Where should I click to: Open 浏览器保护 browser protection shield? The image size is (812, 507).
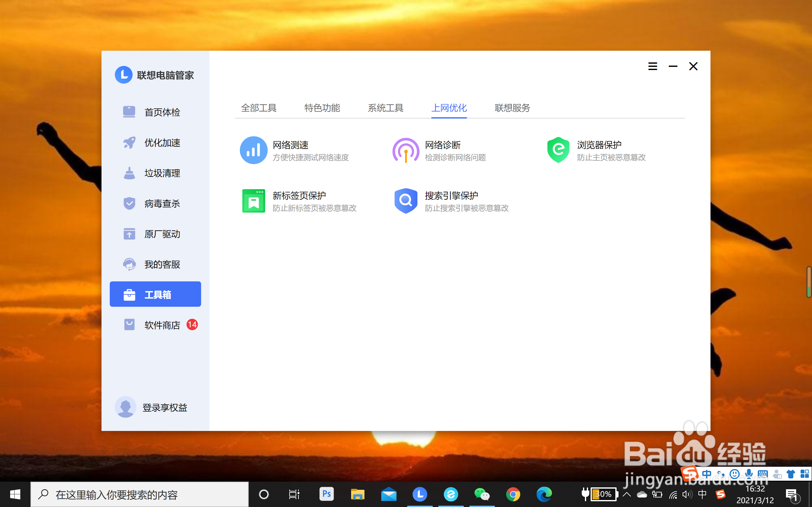pos(599,150)
